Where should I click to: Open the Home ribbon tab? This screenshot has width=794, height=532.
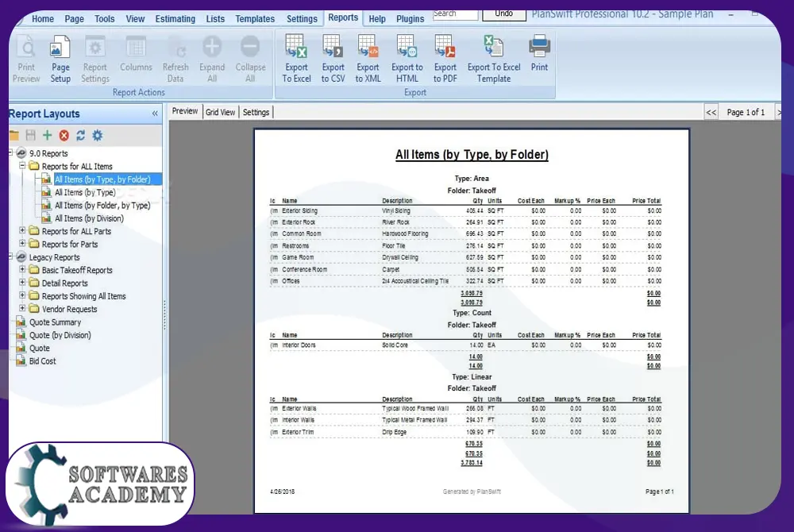[x=43, y=19]
